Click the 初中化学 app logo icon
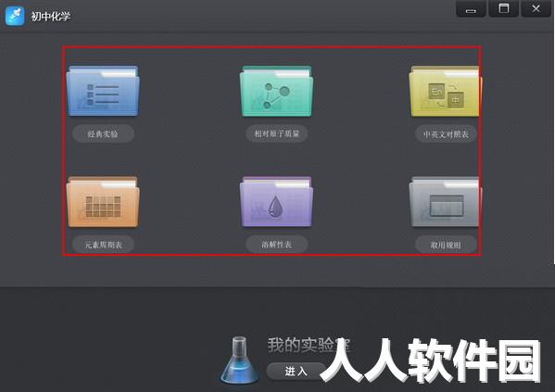Image resolution: width=555 pixels, height=392 pixels. point(15,16)
